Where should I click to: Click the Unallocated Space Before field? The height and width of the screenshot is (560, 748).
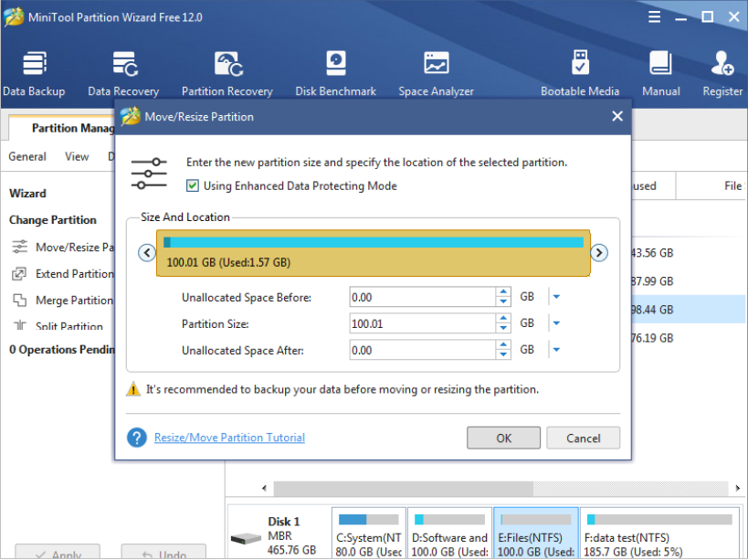(423, 297)
